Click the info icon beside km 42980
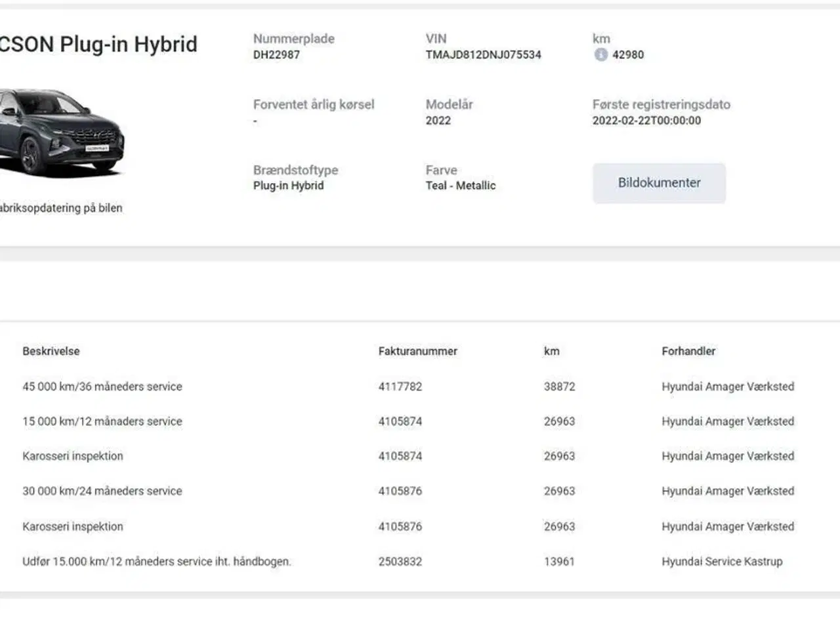Screen dimensions: 840x630 [x=600, y=54]
